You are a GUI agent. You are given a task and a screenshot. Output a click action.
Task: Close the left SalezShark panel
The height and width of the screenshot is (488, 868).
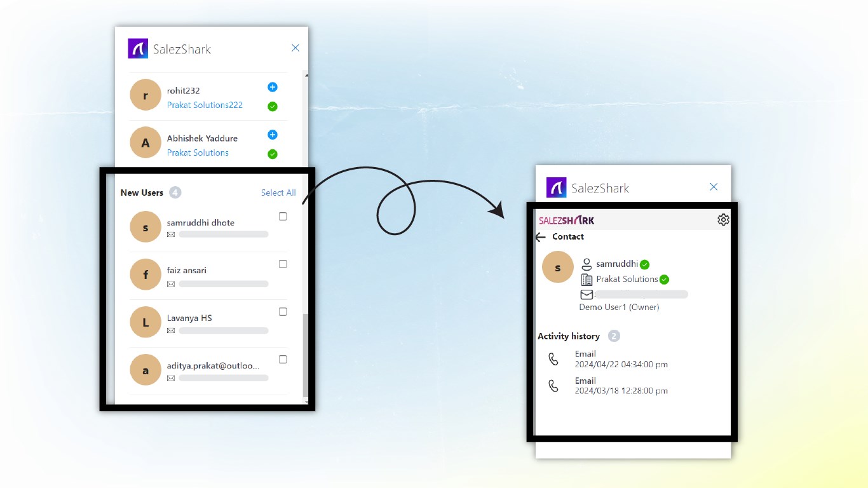click(x=295, y=48)
